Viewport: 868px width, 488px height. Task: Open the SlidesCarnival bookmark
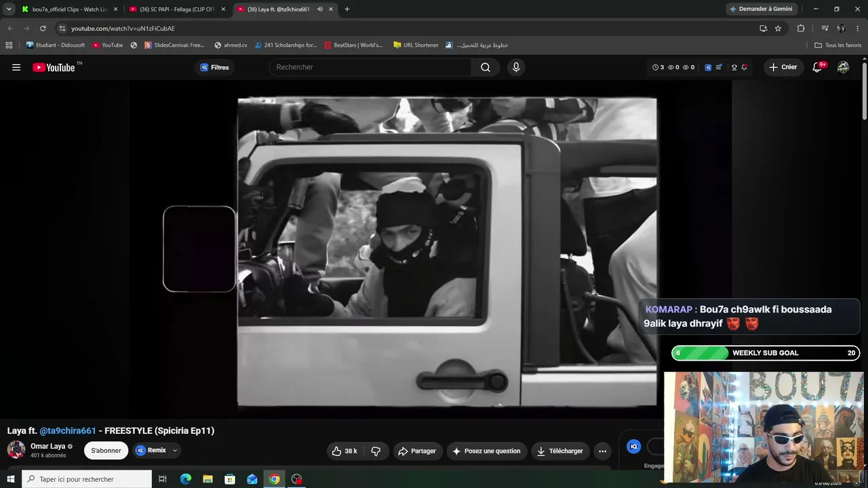(x=174, y=45)
